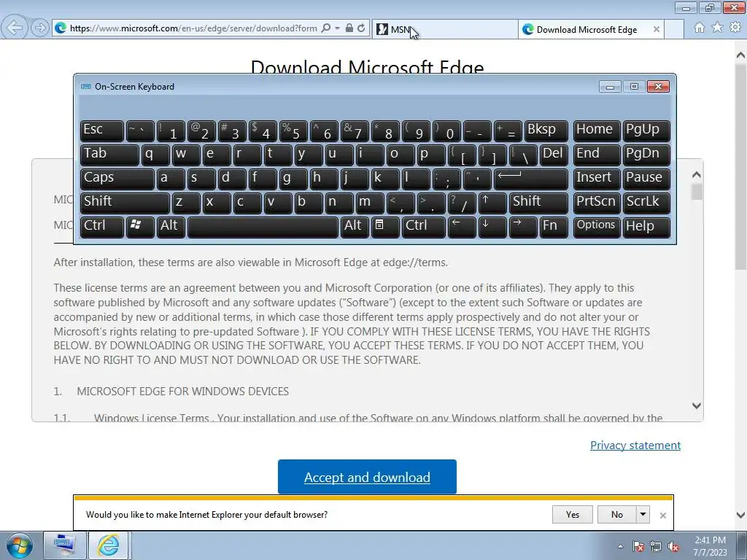Maximize the On-Screen Keyboard window
This screenshot has width=747, height=560.
(634, 86)
